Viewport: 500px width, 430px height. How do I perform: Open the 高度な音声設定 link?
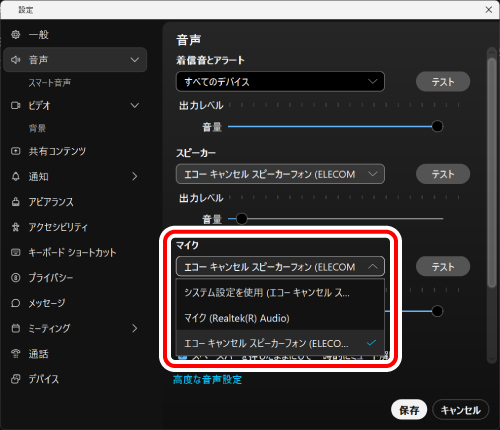pyautogui.click(x=207, y=380)
